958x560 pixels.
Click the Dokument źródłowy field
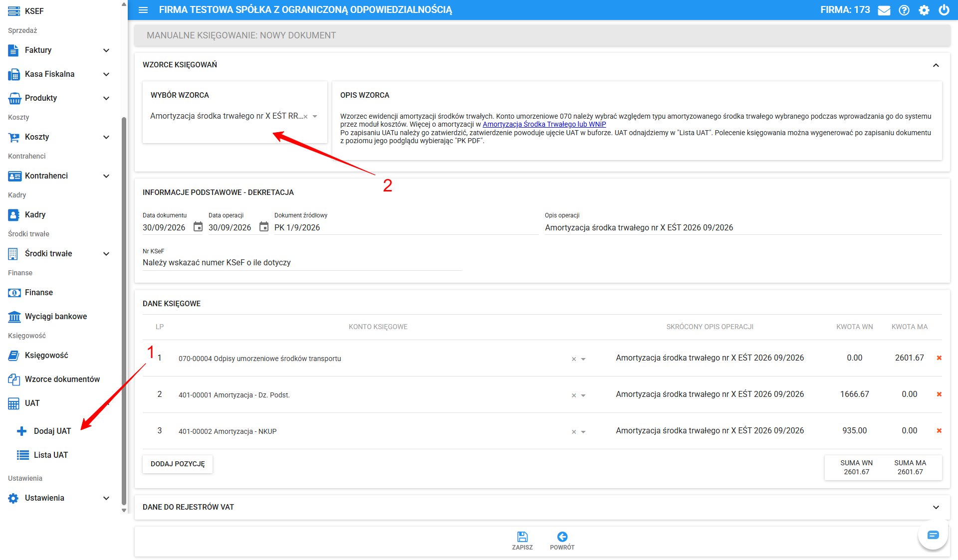[x=406, y=227]
